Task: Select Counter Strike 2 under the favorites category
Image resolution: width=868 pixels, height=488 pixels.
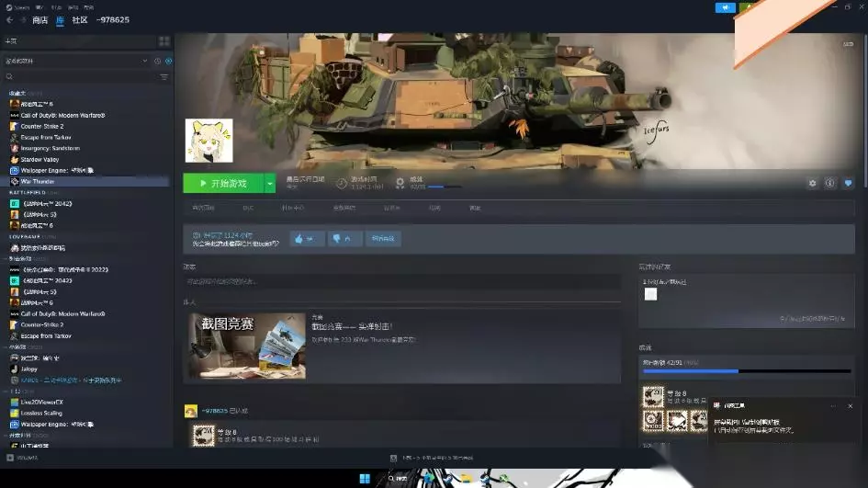Action: point(42,126)
